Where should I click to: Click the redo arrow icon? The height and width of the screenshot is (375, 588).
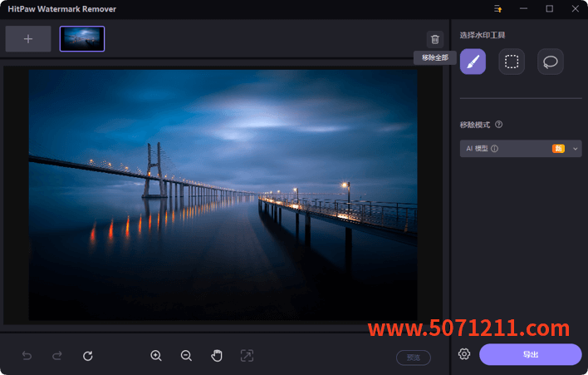coord(57,356)
